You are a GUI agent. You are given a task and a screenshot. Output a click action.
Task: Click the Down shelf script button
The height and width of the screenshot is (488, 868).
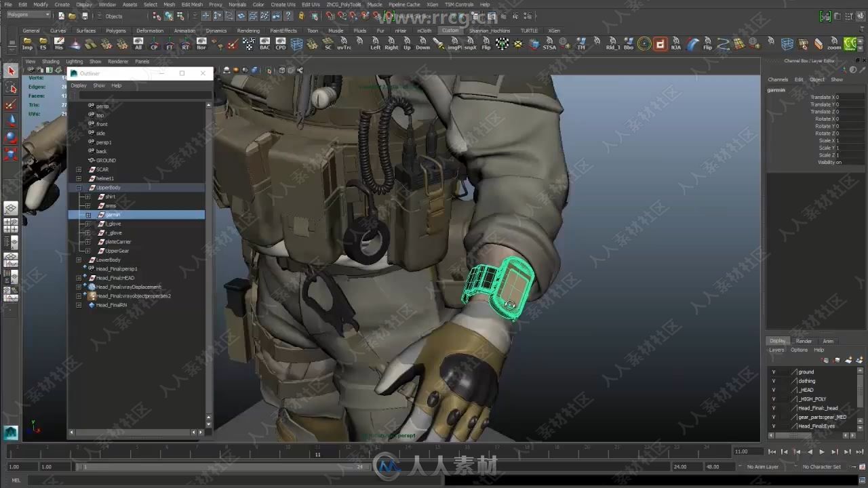pyautogui.click(x=422, y=45)
